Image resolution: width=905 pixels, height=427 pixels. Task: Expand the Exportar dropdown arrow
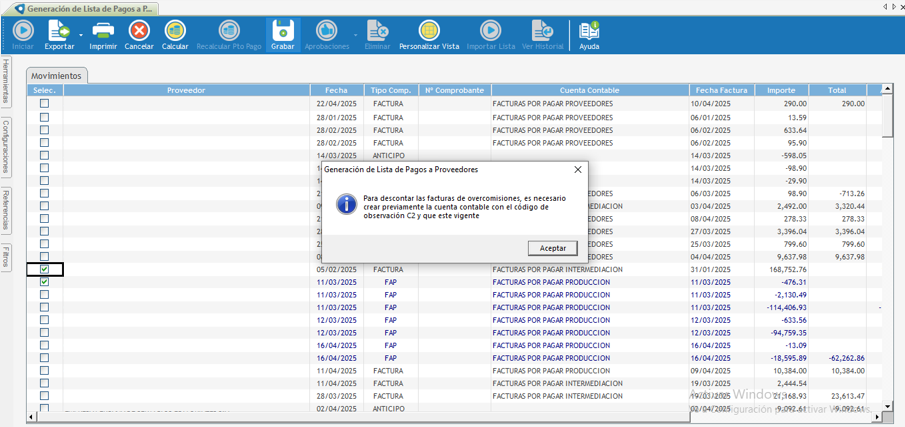pyautogui.click(x=81, y=36)
